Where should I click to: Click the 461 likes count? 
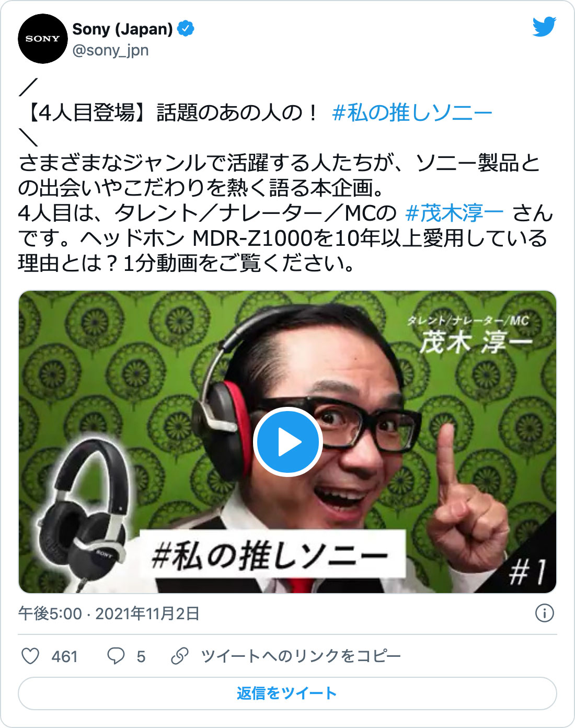tap(65, 656)
